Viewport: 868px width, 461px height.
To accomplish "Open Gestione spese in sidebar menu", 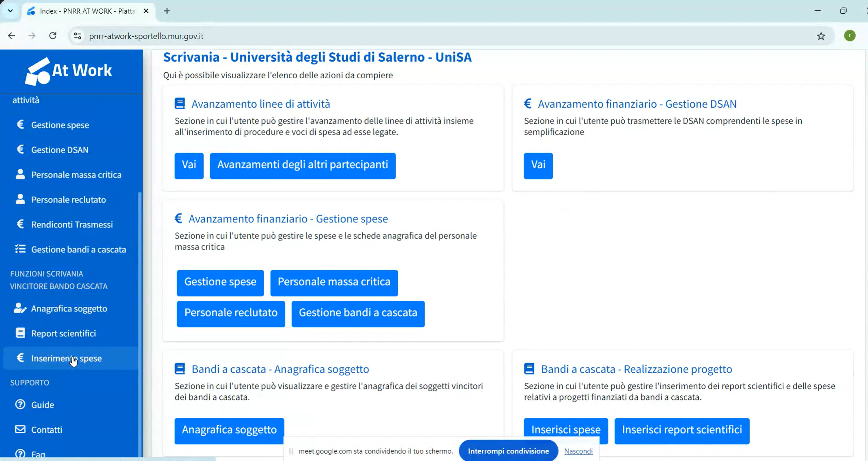I will pos(70,125).
